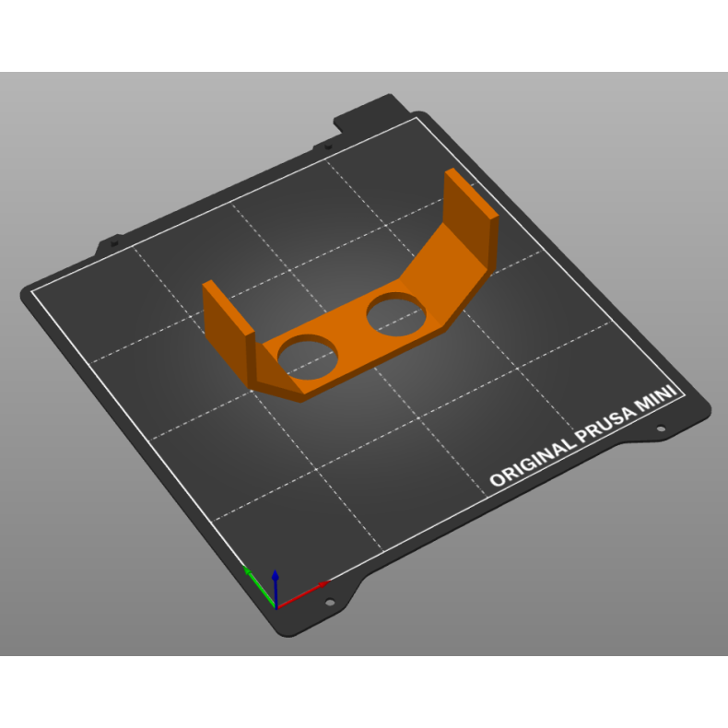Click the screw hole on bed's right edge

661,429
